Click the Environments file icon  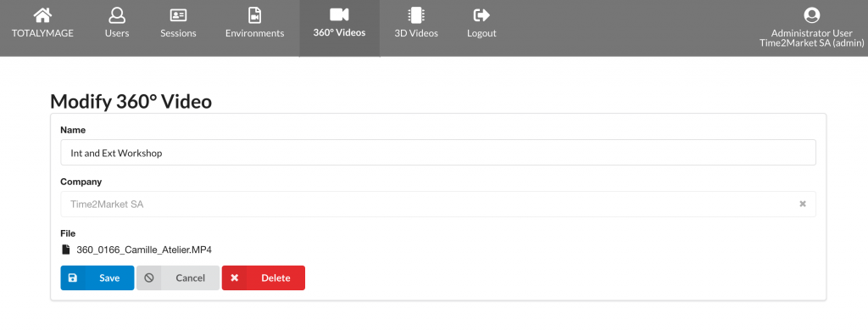pyautogui.click(x=254, y=14)
